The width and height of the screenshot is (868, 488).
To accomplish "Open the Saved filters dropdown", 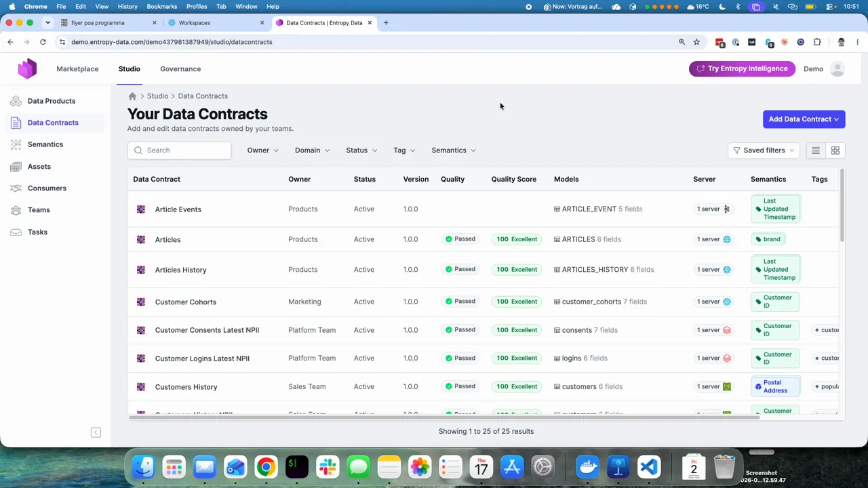I will click(x=764, y=150).
